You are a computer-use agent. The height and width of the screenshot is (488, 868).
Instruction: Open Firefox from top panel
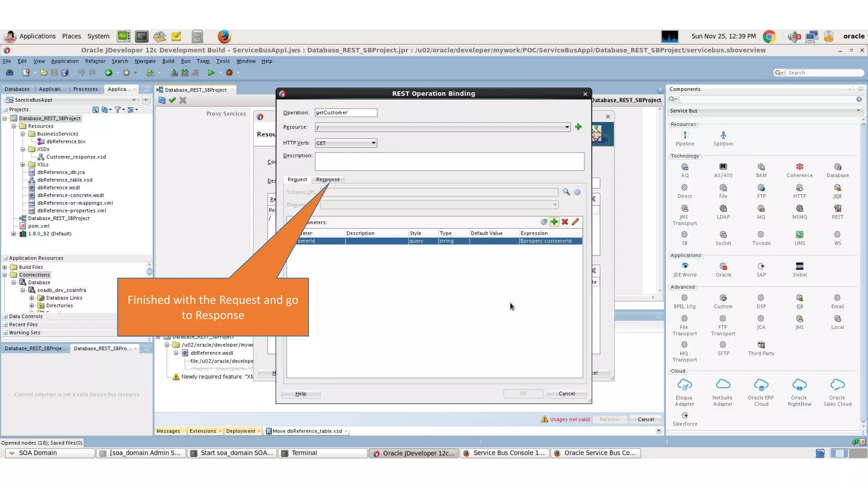pyautogui.click(x=224, y=36)
